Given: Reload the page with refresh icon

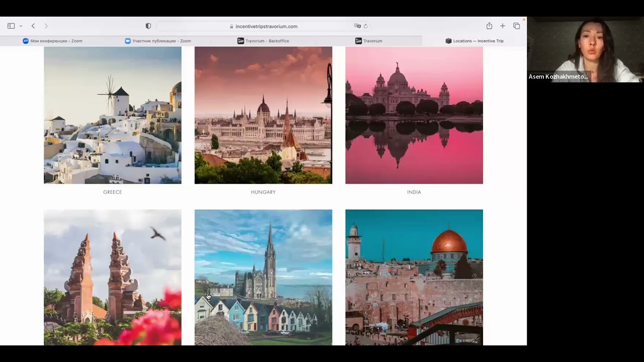Looking at the screenshot, I should pyautogui.click(x=366, y=26).
